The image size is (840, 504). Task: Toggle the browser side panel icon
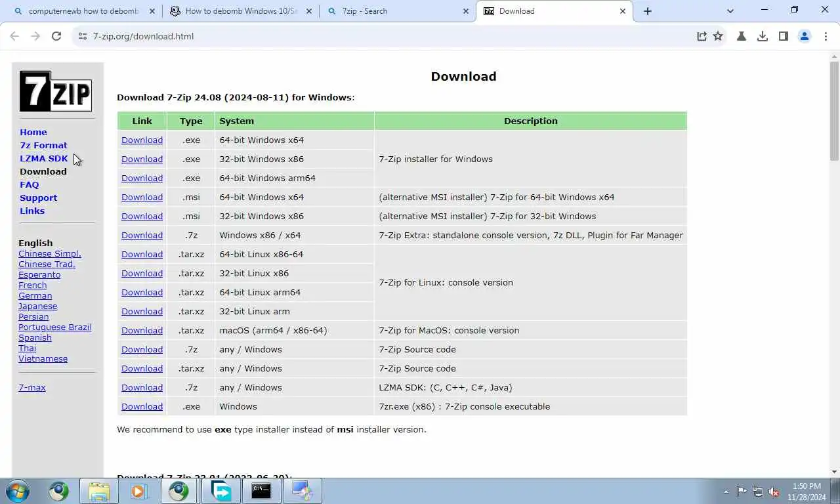coord(783,36)
